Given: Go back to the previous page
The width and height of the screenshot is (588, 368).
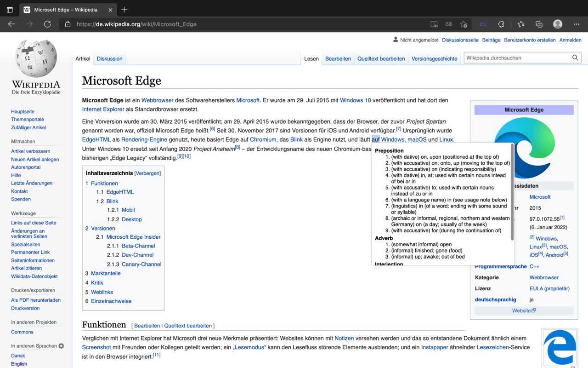Looking at the screenshot, I should coord(11,24).
